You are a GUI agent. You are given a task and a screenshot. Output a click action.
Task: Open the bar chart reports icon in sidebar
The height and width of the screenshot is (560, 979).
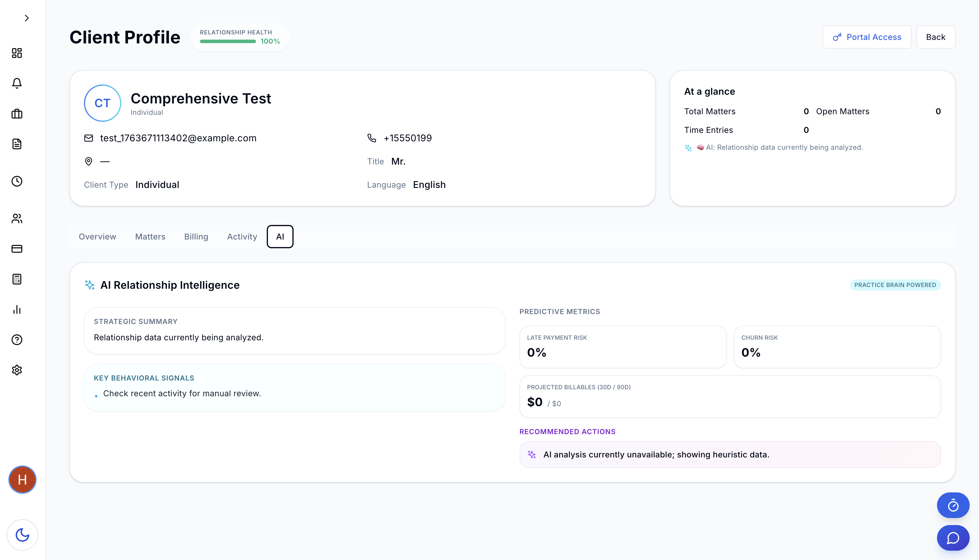click(17, 310)
